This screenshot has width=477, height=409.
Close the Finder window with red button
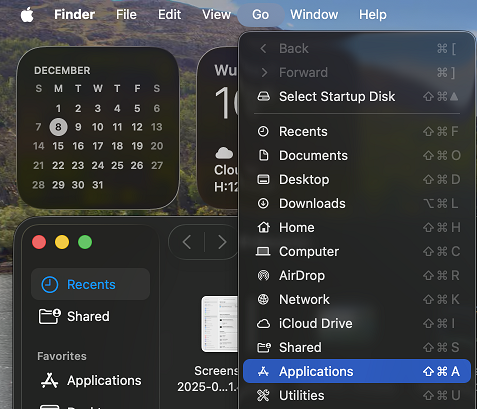click(x=39, y=242)
